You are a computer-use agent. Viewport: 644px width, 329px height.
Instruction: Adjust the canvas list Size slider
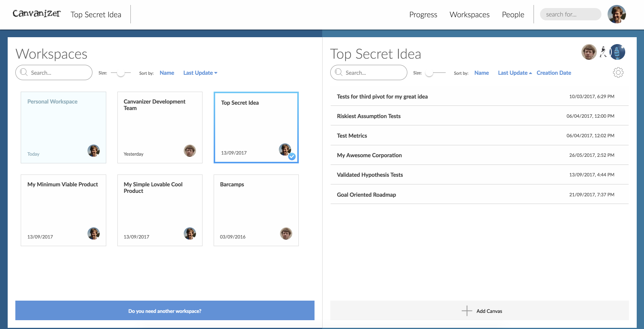[x=429, y=73]
